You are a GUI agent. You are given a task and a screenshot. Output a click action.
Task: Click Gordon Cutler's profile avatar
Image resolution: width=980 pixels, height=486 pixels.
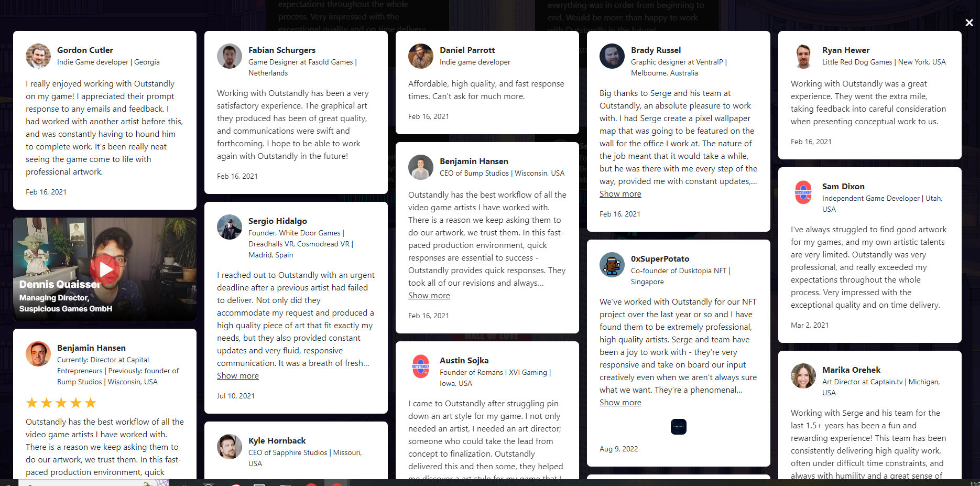[38, 56]
